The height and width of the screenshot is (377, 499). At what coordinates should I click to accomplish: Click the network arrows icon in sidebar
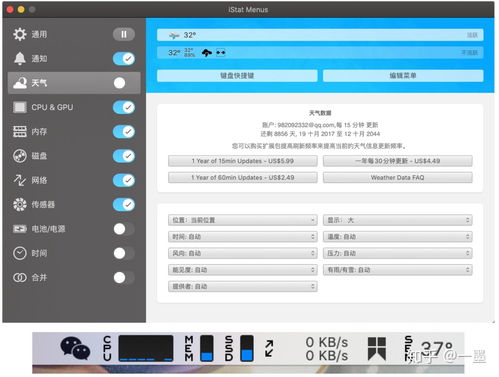click(x=20, y=180)
